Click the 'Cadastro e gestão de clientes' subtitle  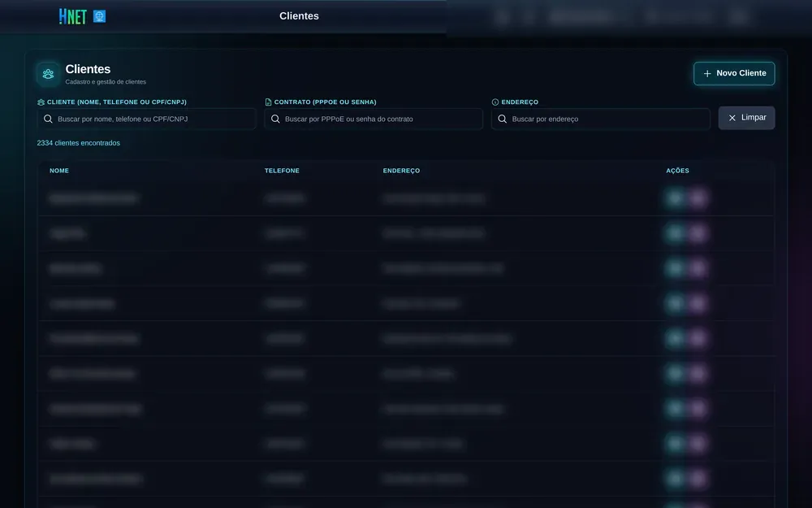[106, 82]
